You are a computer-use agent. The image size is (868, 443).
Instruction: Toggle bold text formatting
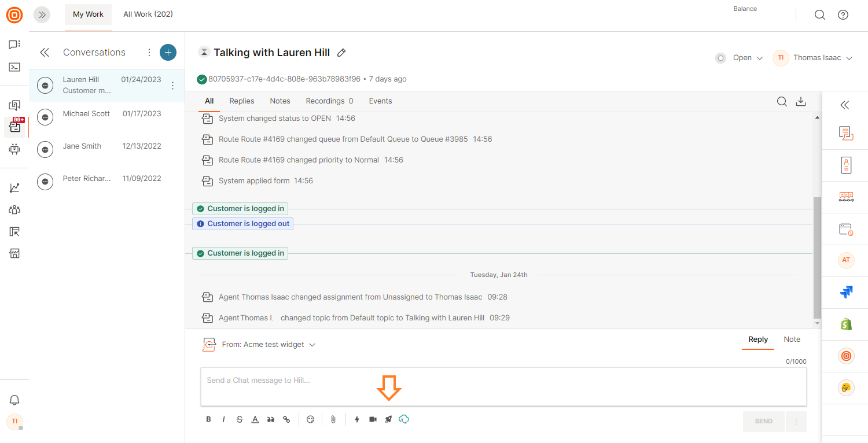pyautogui.click(x=208, y=419)
